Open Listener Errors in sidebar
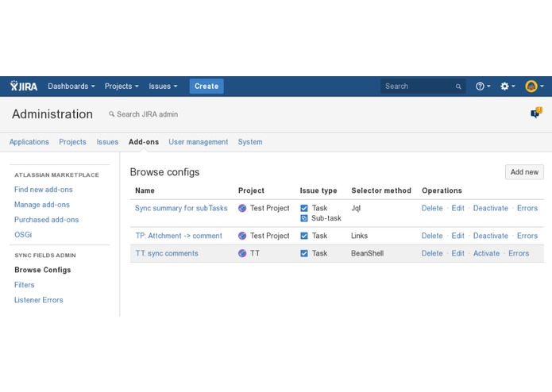552x392 pixels. [39, 300]
